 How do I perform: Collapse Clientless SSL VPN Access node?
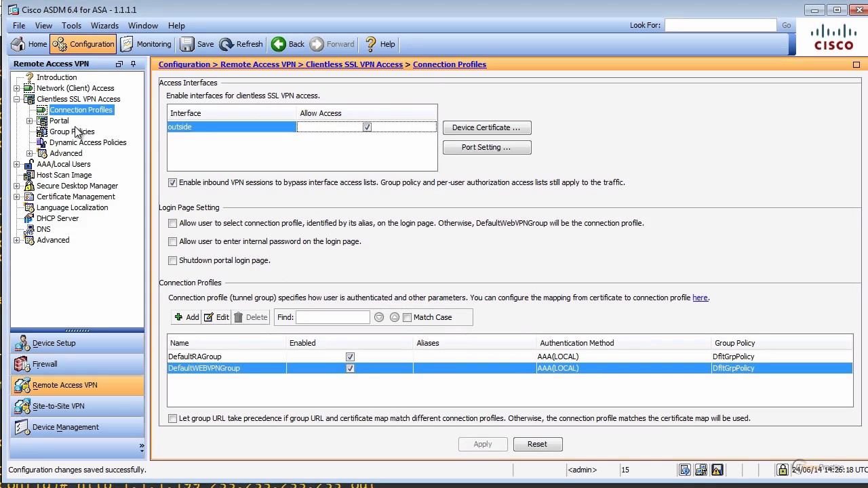tap(16, 99)
